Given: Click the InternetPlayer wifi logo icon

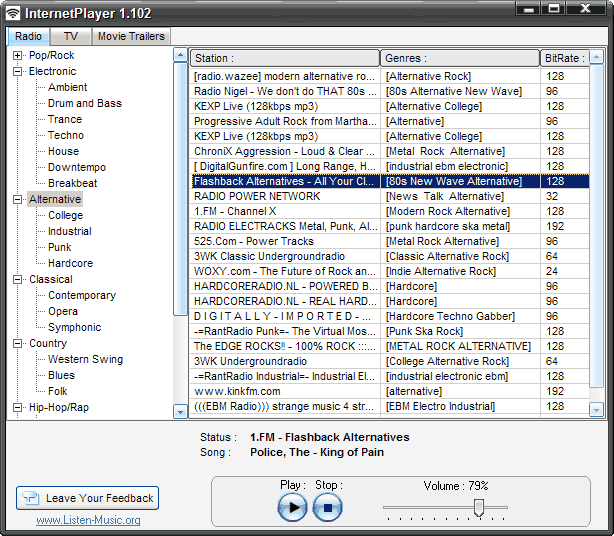Looking at the screenshot, I should tap(13, 13).
